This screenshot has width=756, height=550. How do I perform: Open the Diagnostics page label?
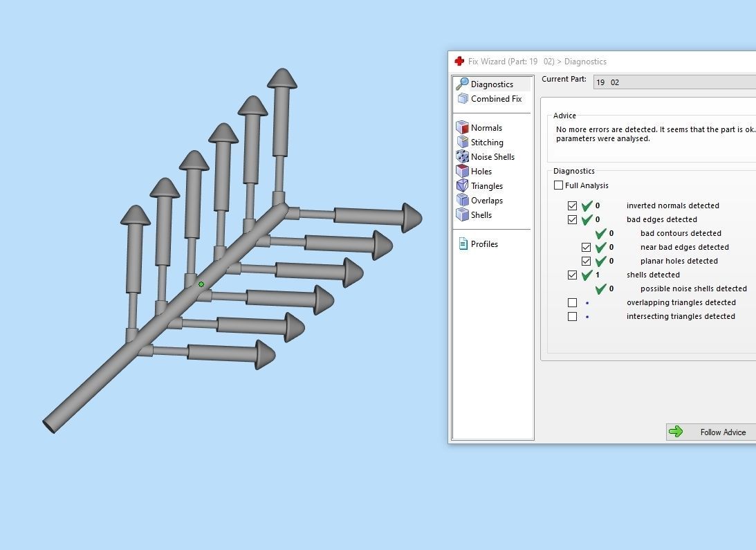492,84
